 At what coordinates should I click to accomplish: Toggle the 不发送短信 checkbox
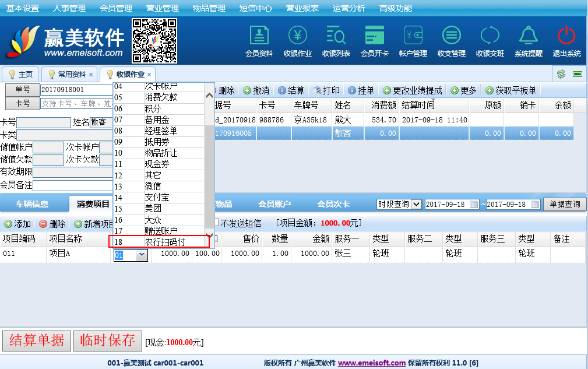(x=217, y=223)
